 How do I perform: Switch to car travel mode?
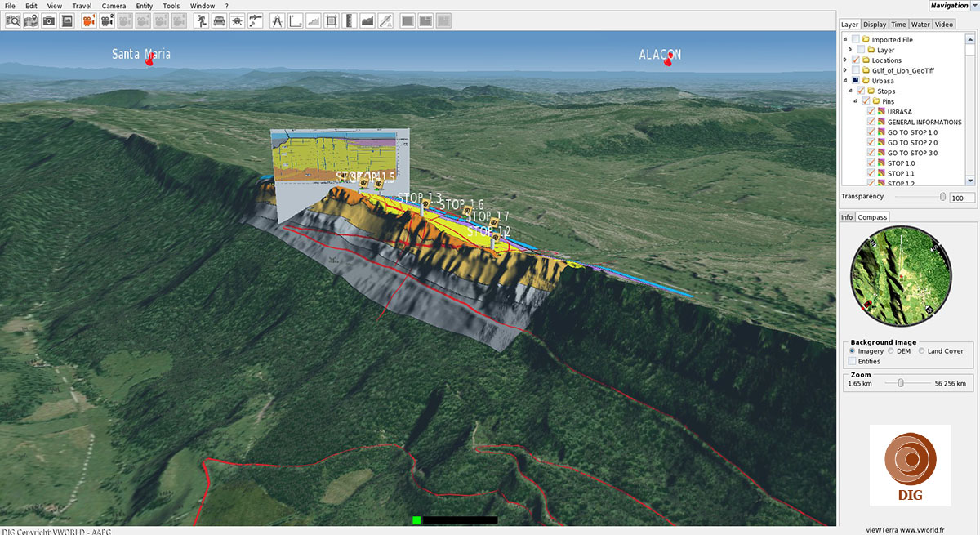[x=219, y=20]
